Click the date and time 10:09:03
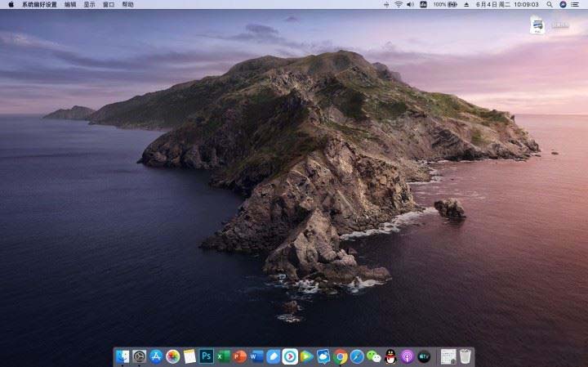The width and height of the screenshot is (588, 367). [x=507, y=5]
